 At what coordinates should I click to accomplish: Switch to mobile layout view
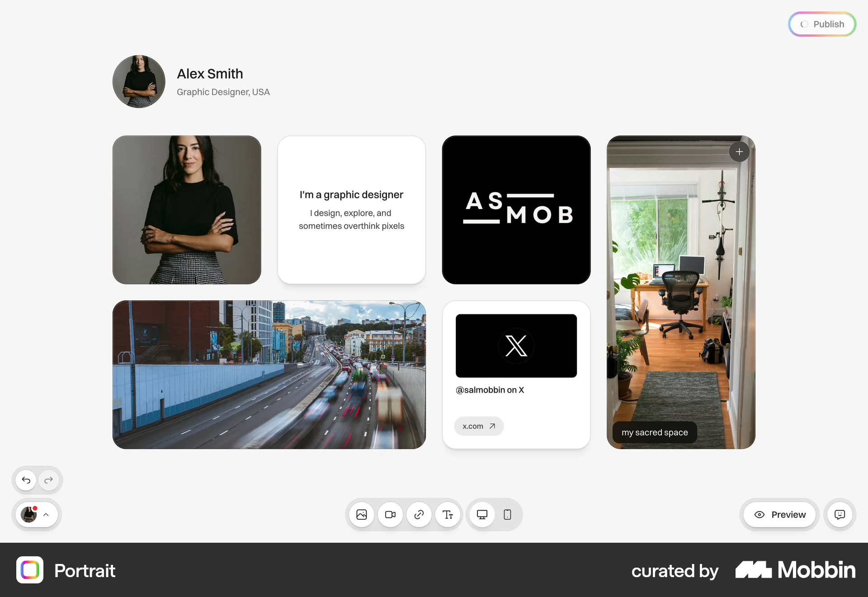pos(507,514)
